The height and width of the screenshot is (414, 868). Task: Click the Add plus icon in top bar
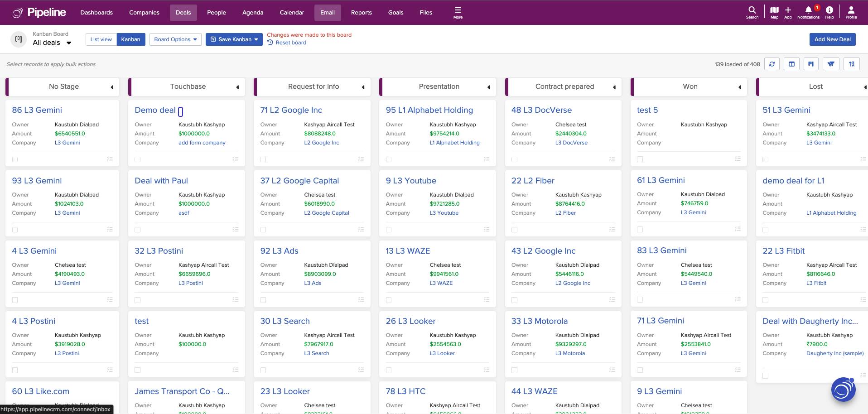pyautogui.click(x=788, y=12)
